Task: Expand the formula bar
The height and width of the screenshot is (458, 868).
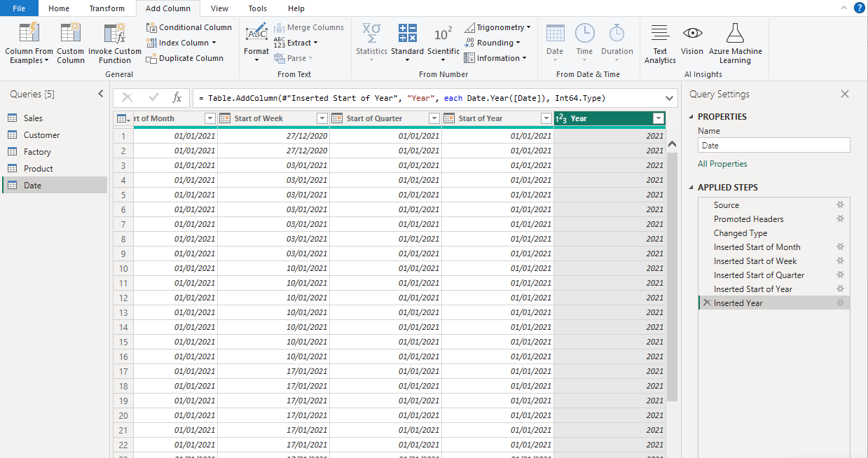Action: (x=669, y=98)
